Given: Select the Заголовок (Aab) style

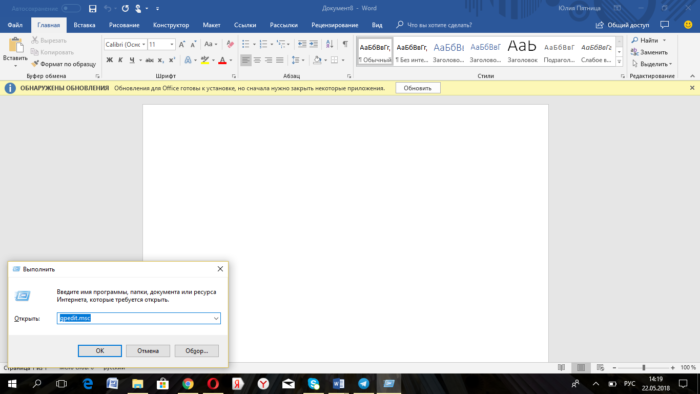Looking at the screenshot, I should (x=522, y=52).
